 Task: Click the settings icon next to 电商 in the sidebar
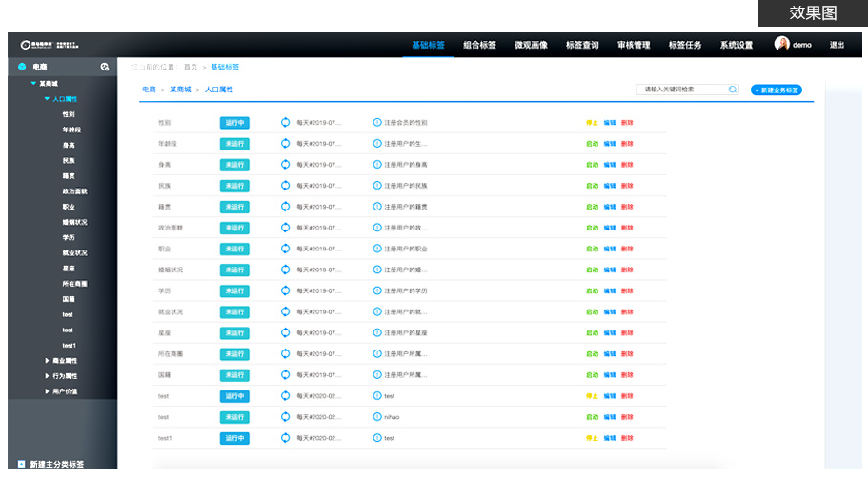(105, 67)
